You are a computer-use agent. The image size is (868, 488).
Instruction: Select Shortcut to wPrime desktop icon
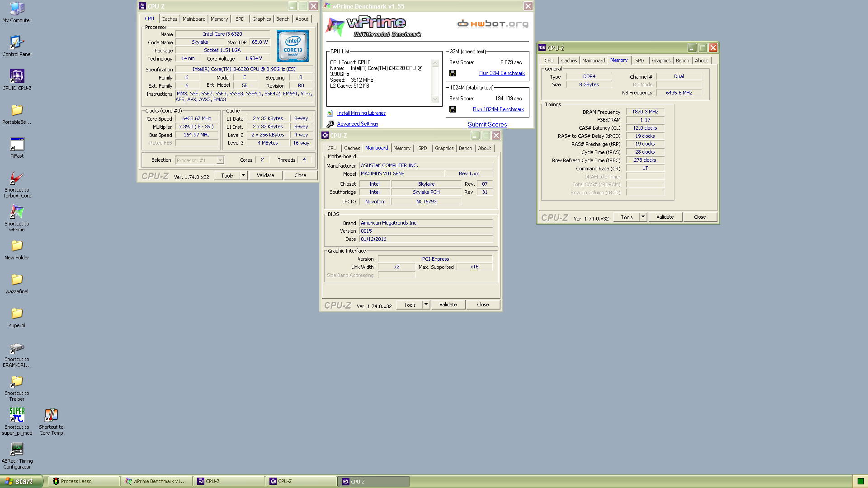pyautogui.click(x=17, y=218)
